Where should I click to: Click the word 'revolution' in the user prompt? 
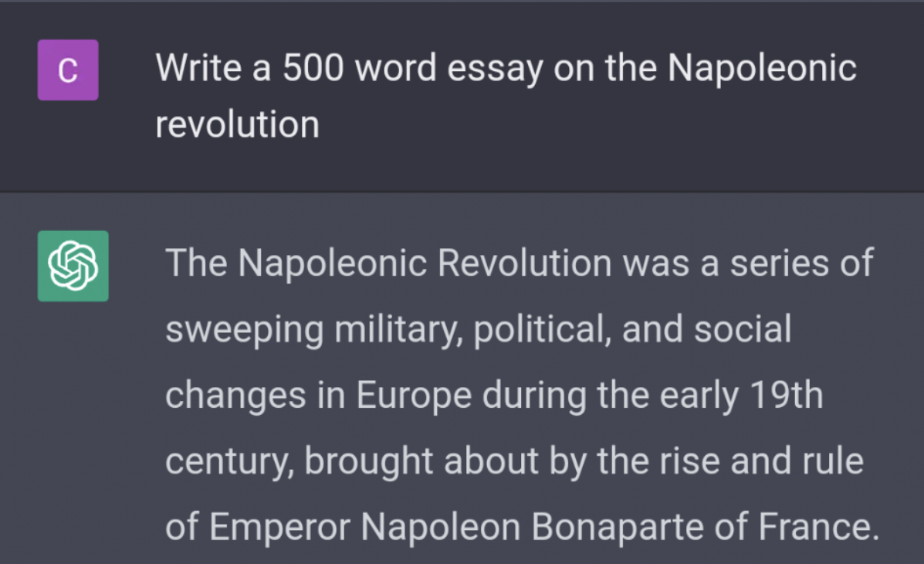pos(238,124)
